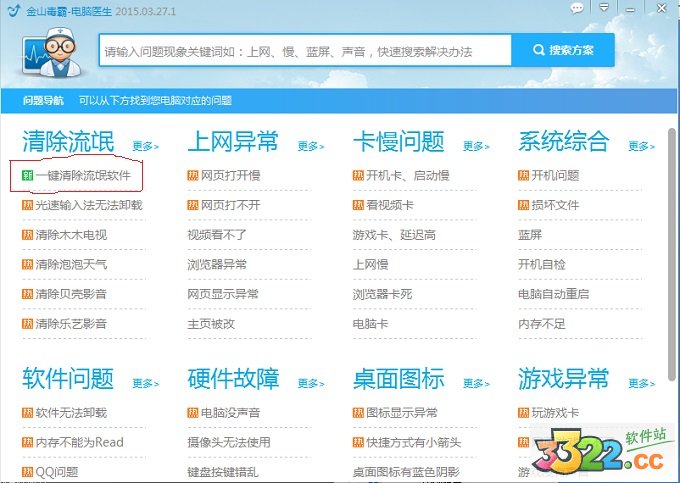
Task: Select the 问题导航 tab
Action: pos(43,101)
